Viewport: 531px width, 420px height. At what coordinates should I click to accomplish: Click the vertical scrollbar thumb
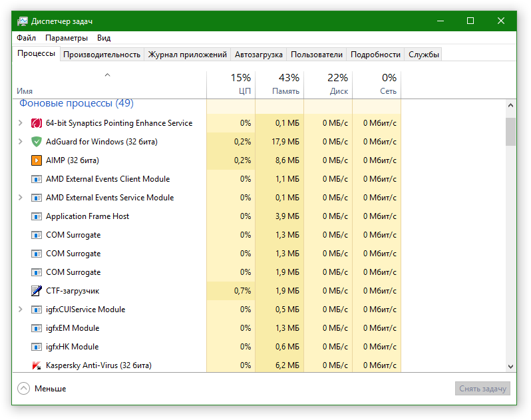click(510, 132)
